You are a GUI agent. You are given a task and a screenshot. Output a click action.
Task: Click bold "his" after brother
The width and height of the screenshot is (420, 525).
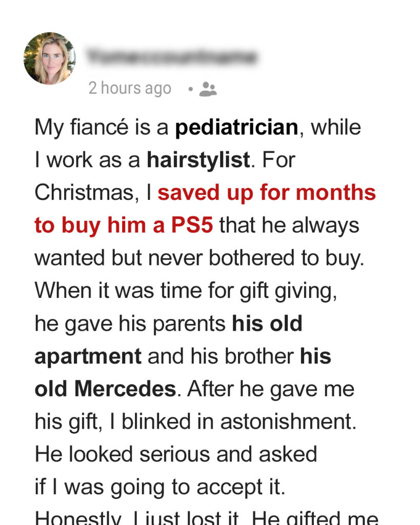coord(315,356)
